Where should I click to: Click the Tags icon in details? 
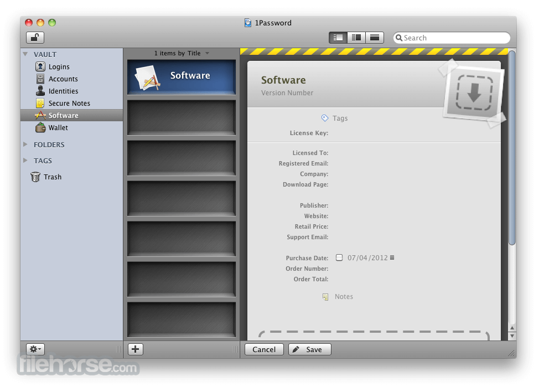point(325,118)
